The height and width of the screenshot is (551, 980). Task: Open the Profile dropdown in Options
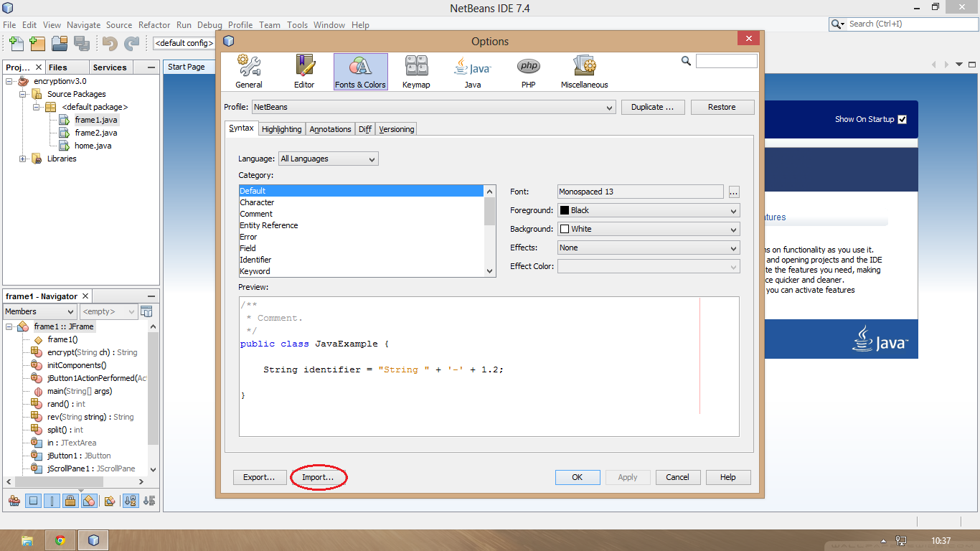tap(610, 106)
